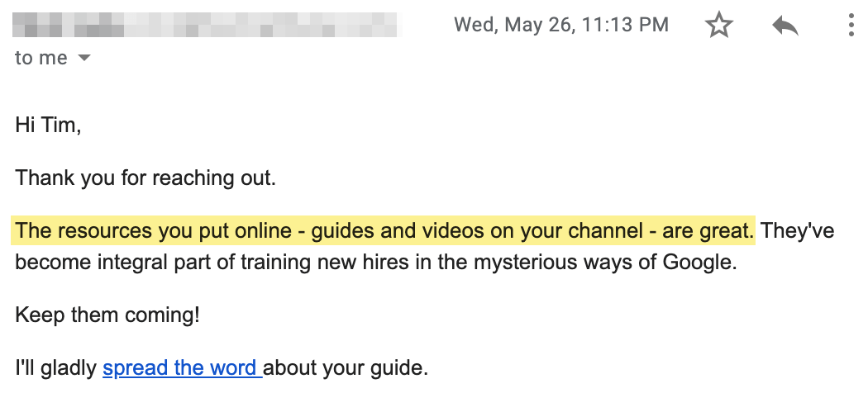
Task: Click the "Hi Tim," greeting line
Action: pos(48,126)
